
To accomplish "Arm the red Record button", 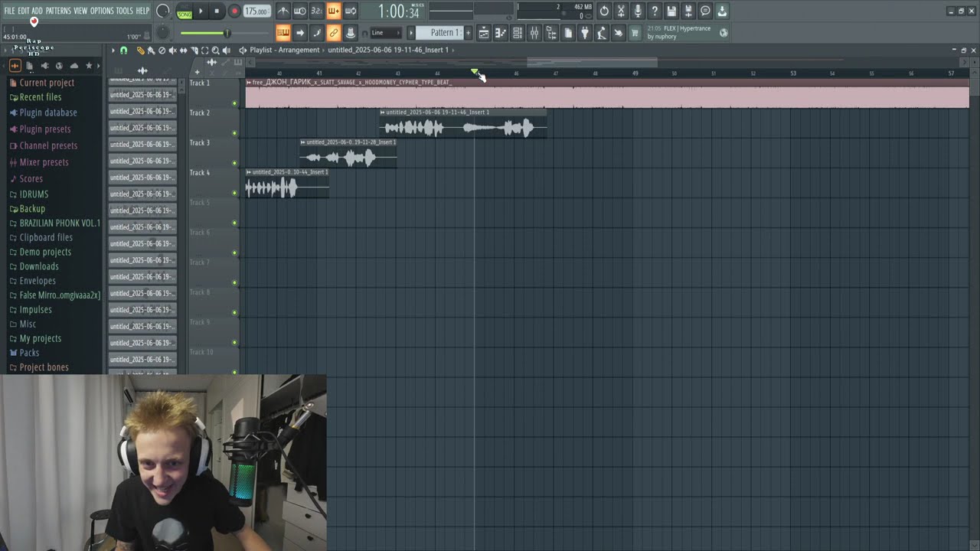I will pos(234,11).
